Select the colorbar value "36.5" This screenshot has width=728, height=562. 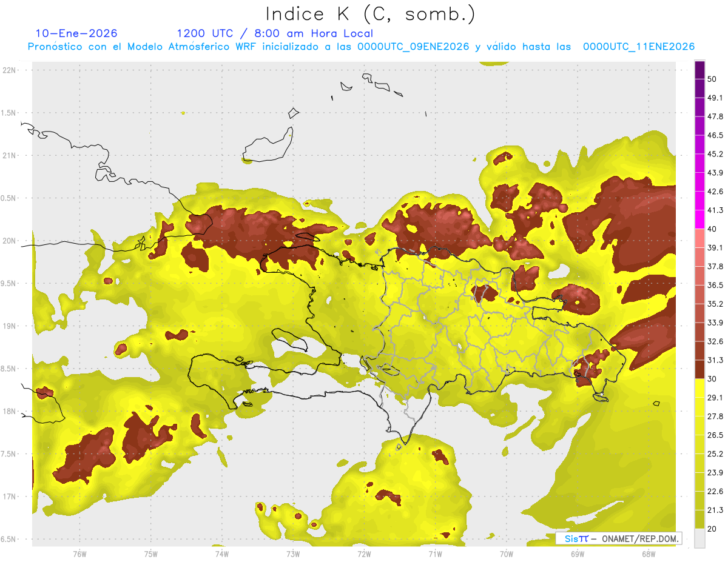[x=715, y=285]
